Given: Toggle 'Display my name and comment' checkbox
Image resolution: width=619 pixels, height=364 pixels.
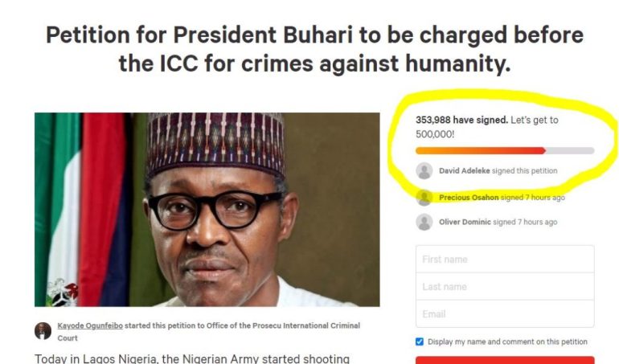Looking at the screenshot, I should pos(420,342).
